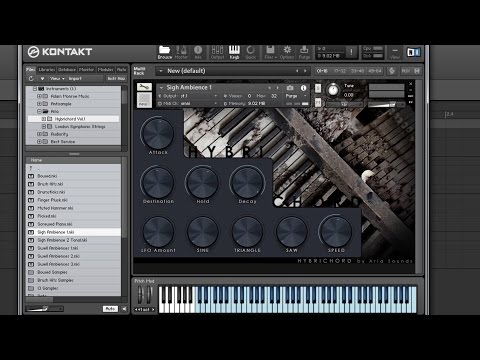Click the exclamation panic button
Viewport: 480px width, 360px height.
tap(351, 52)
